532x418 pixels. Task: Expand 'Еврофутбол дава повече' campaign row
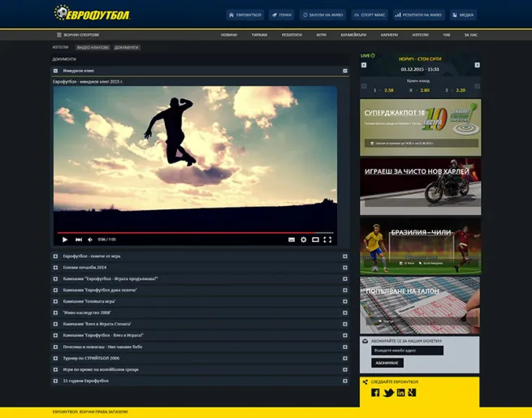pos(200,291)
